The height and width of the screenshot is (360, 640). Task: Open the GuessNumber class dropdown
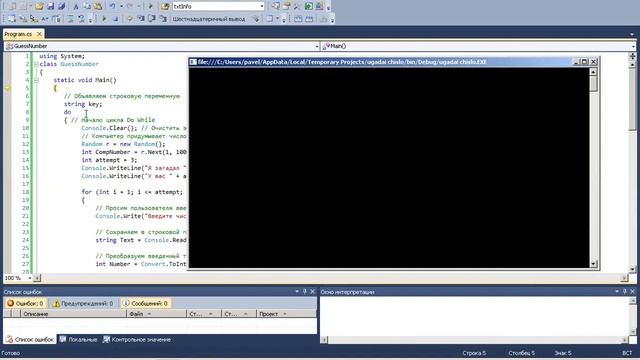(x=317, y=46)
